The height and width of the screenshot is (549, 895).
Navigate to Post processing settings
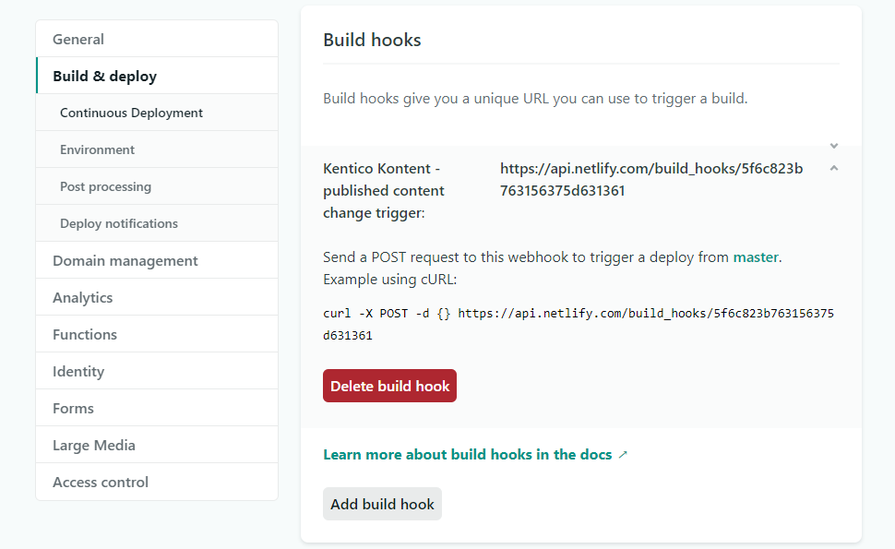(x=105, y=187)
